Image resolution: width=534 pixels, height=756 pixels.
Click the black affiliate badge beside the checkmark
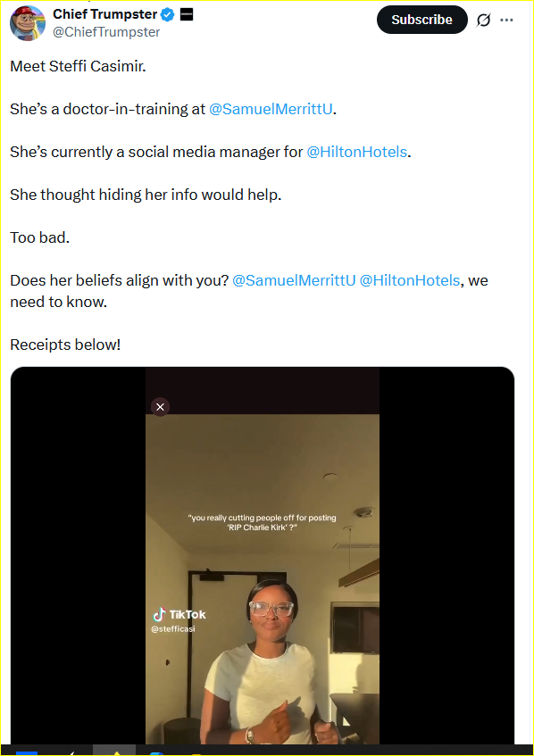(187, 15)
